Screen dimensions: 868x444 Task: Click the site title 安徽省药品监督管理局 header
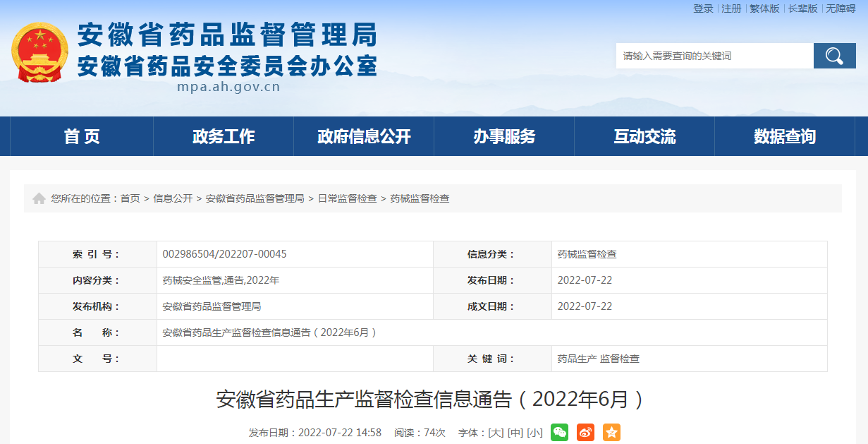[227, 34]
